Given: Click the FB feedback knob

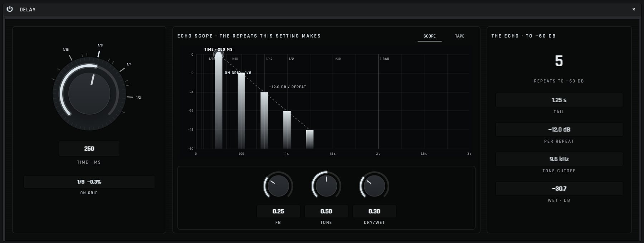Looking at the screenshot, I should [278, 186].
